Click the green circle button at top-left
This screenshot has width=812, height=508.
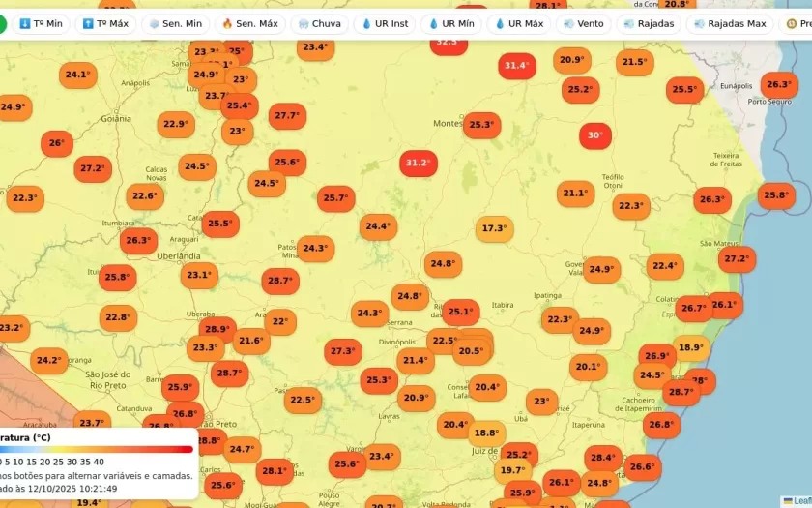coord(2,23)
